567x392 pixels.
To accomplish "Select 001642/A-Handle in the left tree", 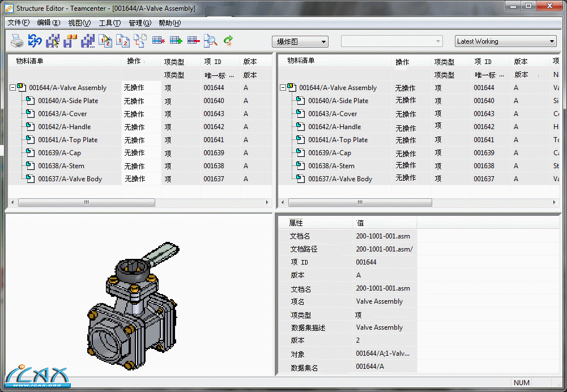I will 64,127.
